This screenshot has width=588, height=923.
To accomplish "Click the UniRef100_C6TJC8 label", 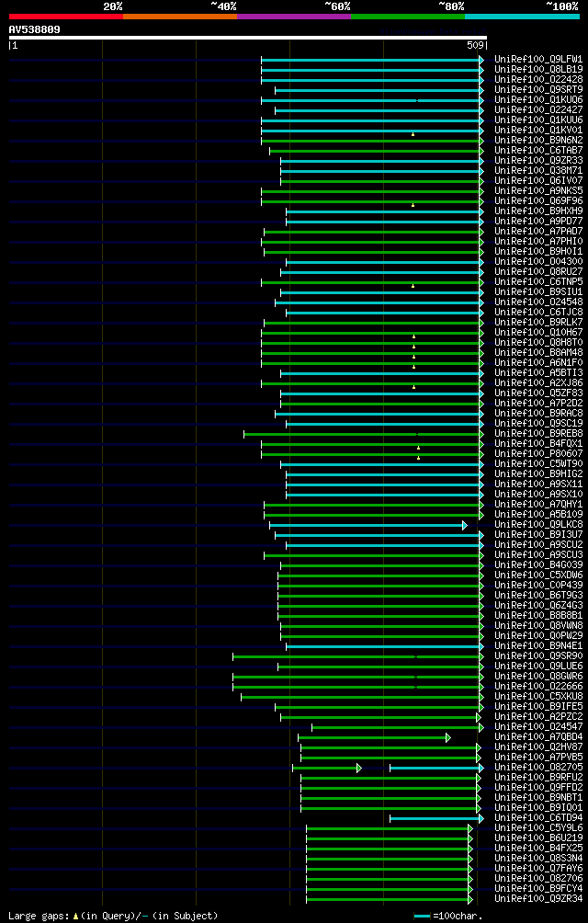I will click(x=538, y=312).
